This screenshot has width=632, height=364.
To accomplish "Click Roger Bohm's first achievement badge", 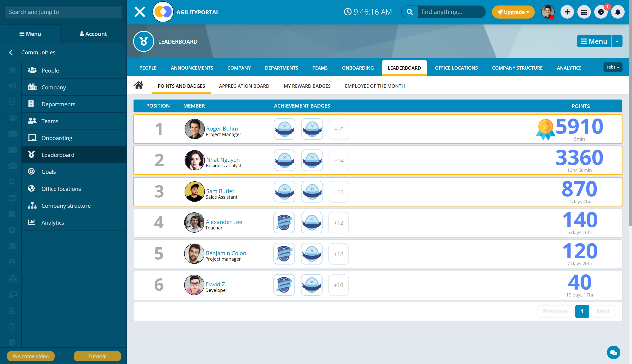I will click(285, 129).
